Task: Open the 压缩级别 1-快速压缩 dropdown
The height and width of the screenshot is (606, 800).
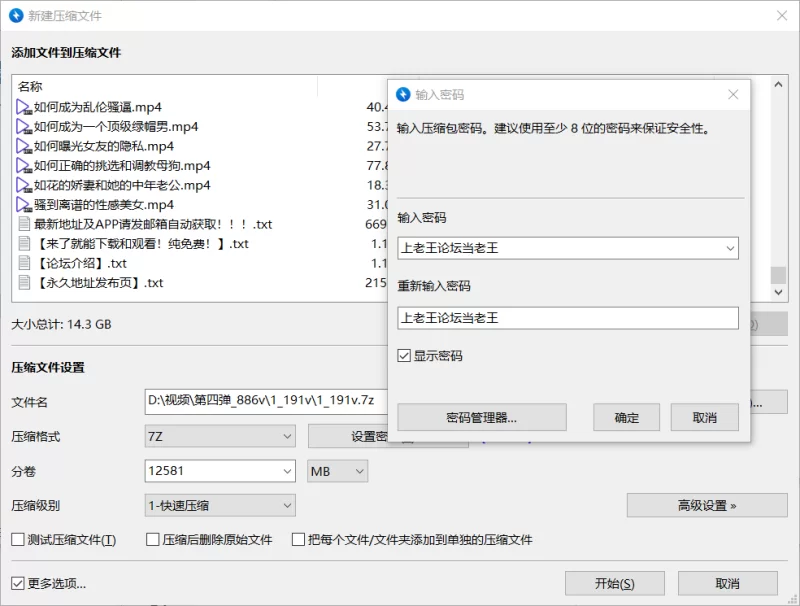Action: click(x=220, y=506)
